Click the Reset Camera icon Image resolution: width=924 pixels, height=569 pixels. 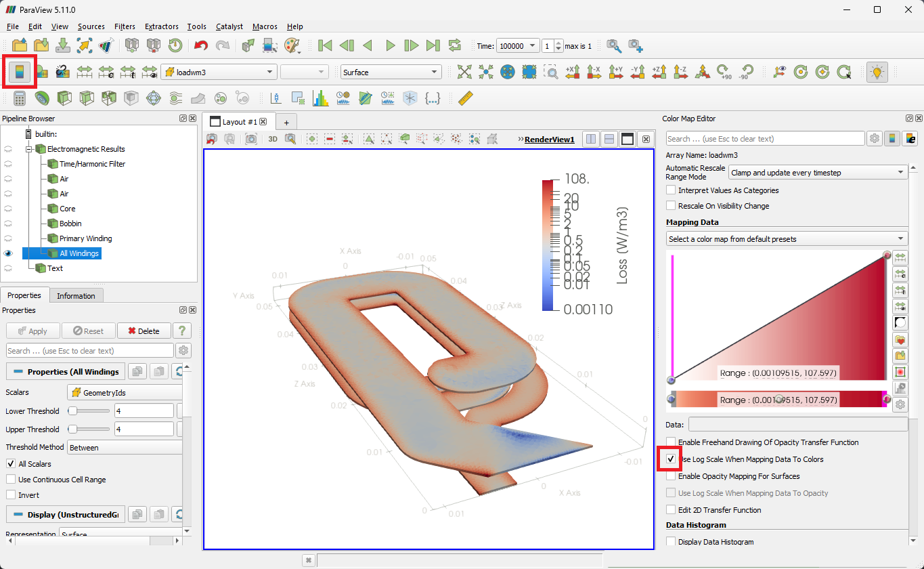[x=464, y=72]
